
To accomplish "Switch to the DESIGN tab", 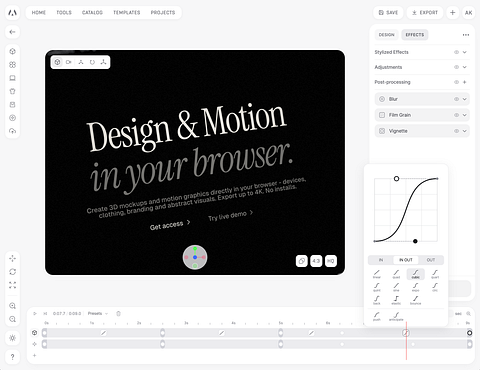I will (x=387, y=35).
